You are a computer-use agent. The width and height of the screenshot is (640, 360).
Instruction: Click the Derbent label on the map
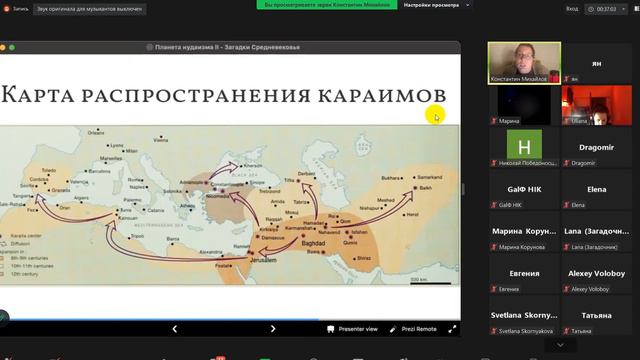point(307,173)
